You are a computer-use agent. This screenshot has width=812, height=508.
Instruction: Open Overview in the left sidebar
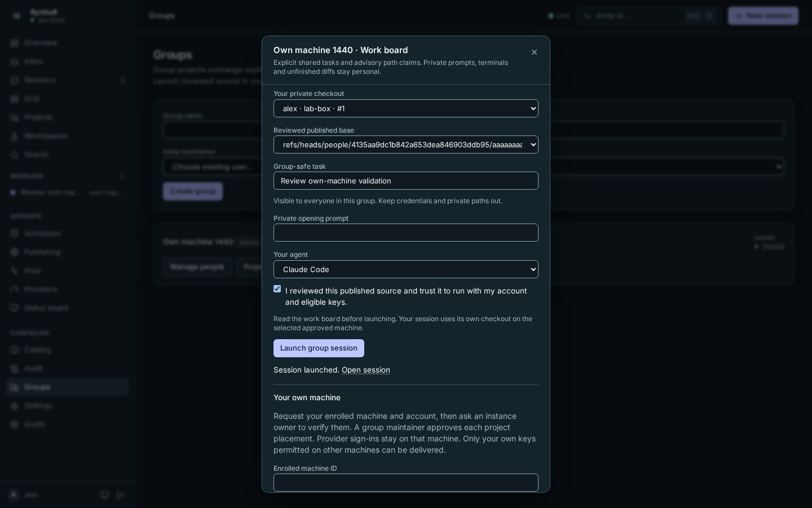click(x=68, y=43)
